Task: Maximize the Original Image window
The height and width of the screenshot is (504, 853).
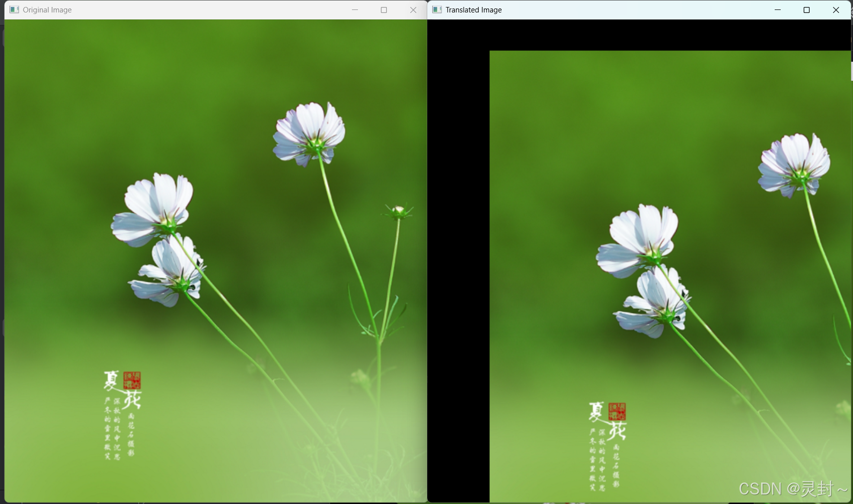Action: point(384,9)
